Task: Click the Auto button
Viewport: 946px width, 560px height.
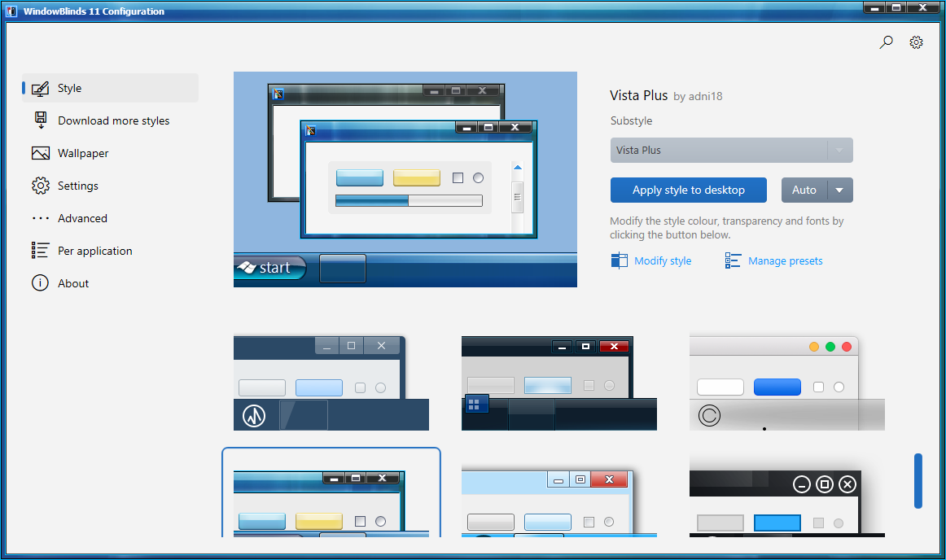Action: (804, 190)
